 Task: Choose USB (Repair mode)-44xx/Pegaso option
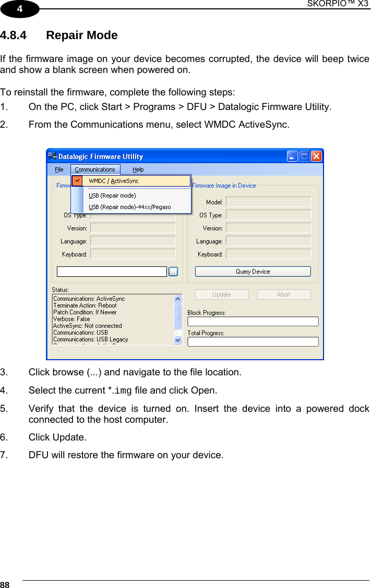pyautogui.click(x=129, y=207)
